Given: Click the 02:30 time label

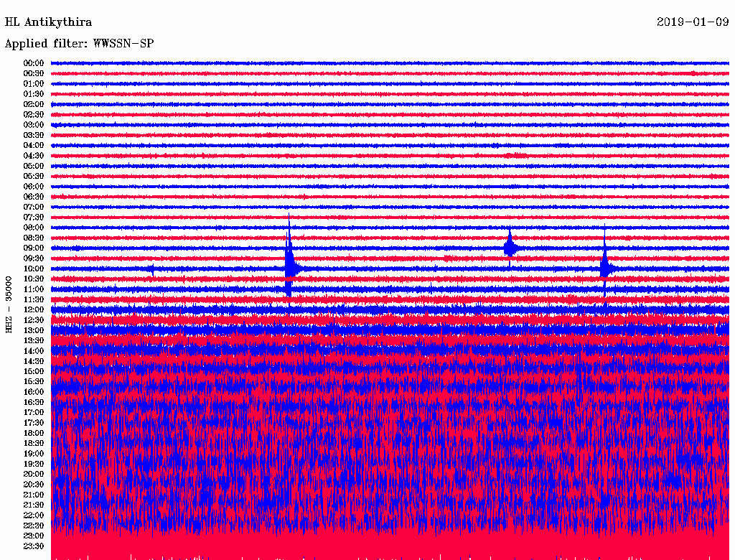Looking at the screenshot, I should (34, 114).
